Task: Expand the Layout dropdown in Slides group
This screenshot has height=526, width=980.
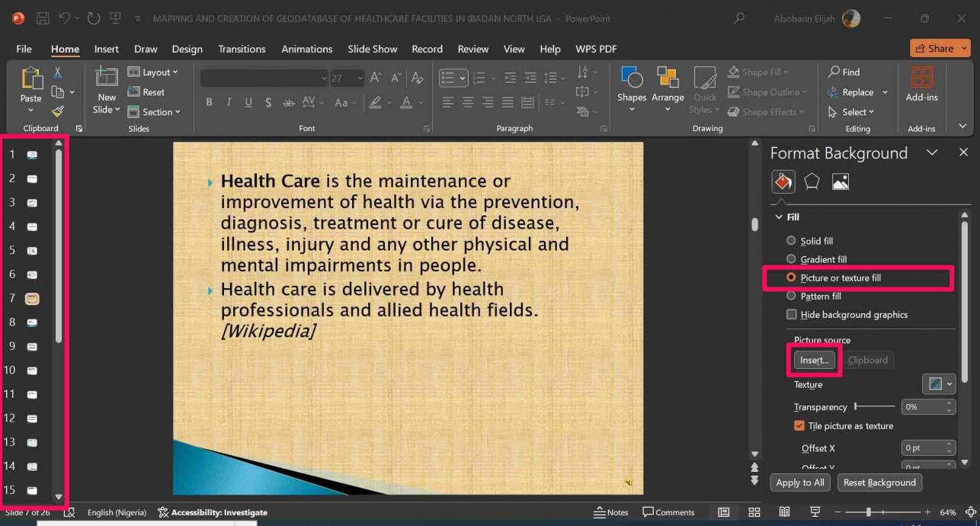Action: (152, 72)
